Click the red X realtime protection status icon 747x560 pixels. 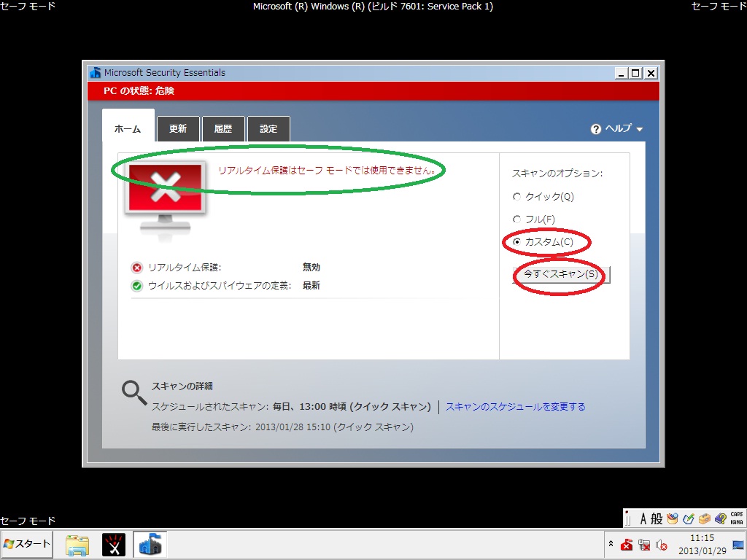pos(136,268)
